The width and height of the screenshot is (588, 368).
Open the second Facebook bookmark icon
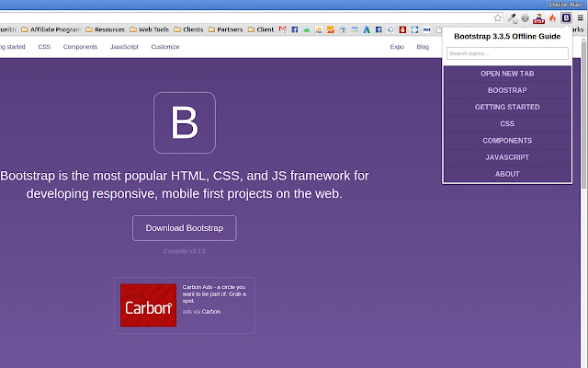pyautogui.click(x=379, y=29)
